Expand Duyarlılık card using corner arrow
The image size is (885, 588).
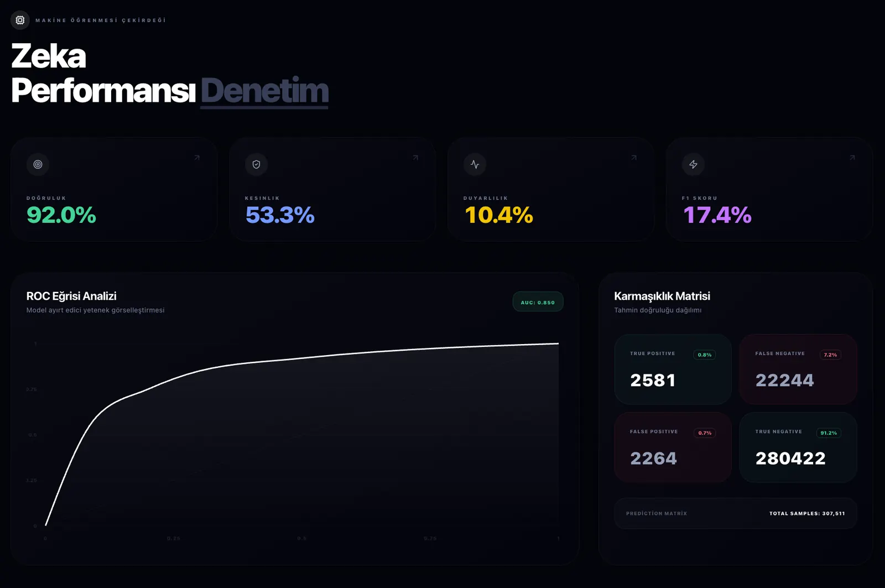(x=634, y=158)
